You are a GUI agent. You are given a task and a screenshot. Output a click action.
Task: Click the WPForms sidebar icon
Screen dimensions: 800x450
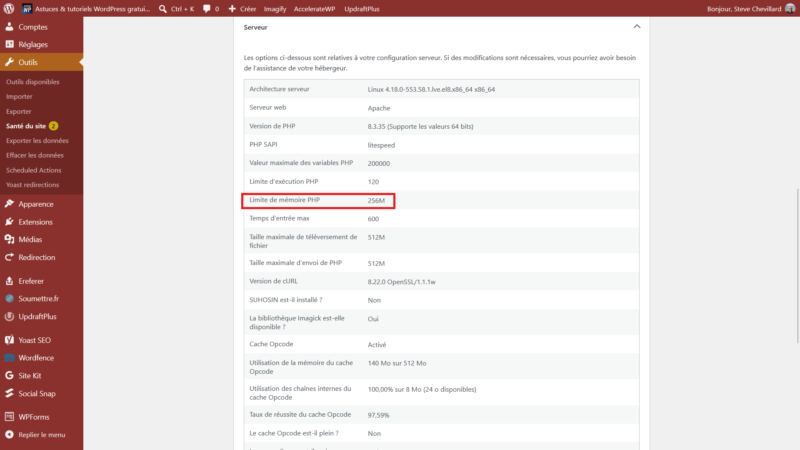(9, 417)
